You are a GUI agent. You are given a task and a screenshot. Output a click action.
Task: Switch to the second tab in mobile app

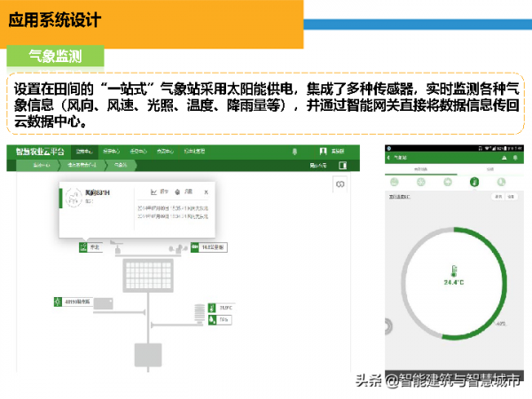pos(490,169)
